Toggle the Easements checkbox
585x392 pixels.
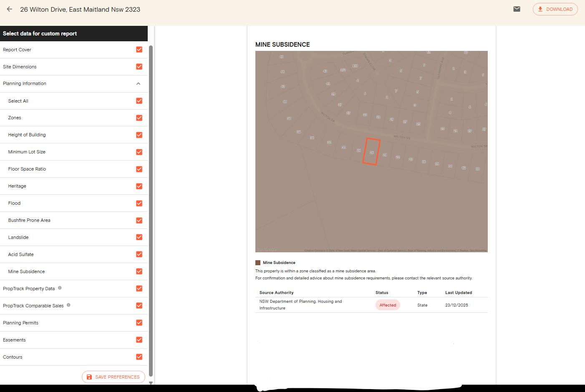tap(139, 340)
